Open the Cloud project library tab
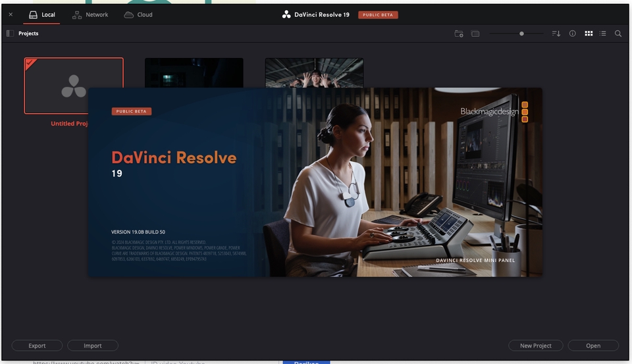 [x=138, y=14]
